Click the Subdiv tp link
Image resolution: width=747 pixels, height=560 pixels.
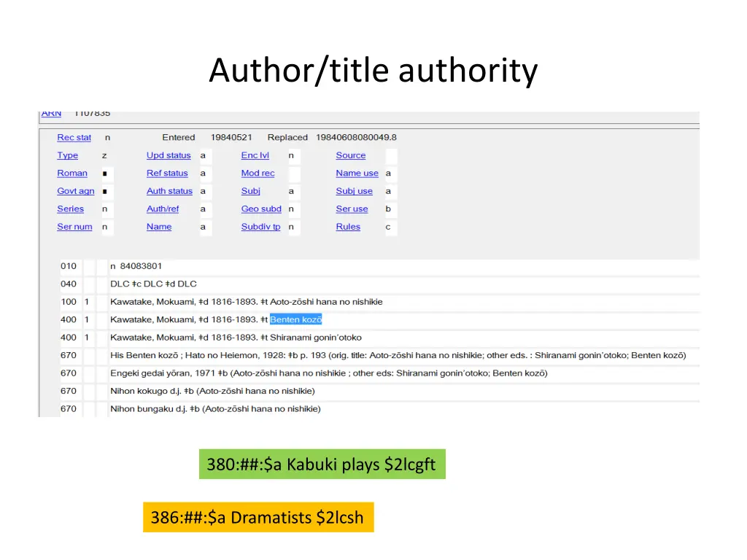260,227
